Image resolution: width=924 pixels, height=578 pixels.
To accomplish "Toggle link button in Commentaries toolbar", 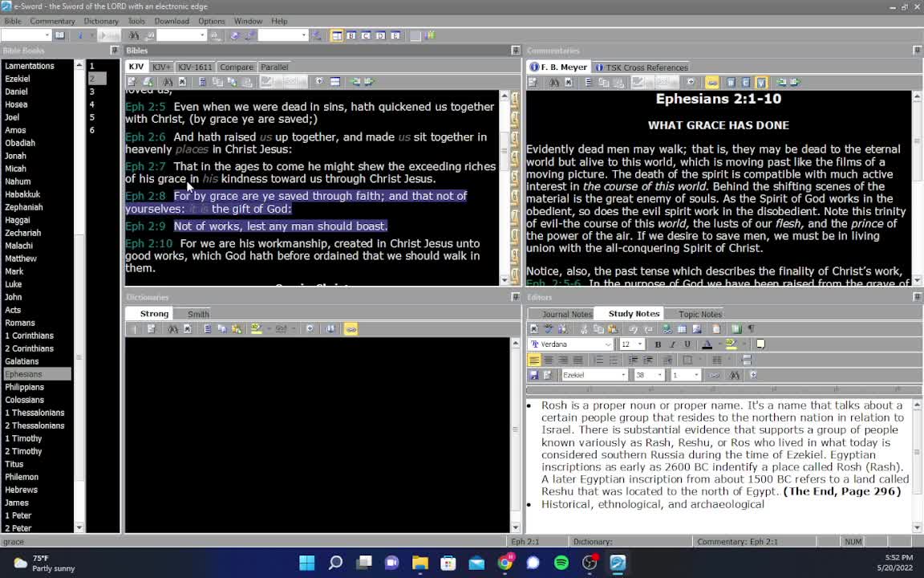I will (711, 83).
